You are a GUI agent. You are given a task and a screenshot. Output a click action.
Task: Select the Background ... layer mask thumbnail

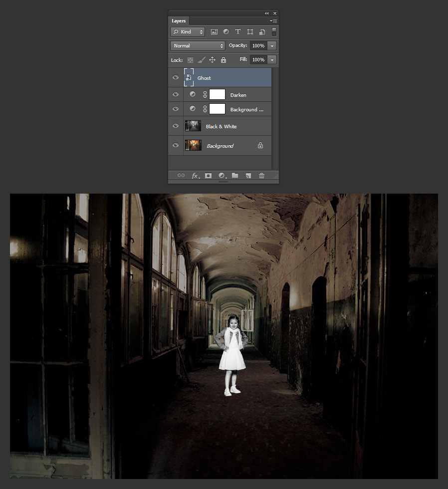[x=217, y=109]
